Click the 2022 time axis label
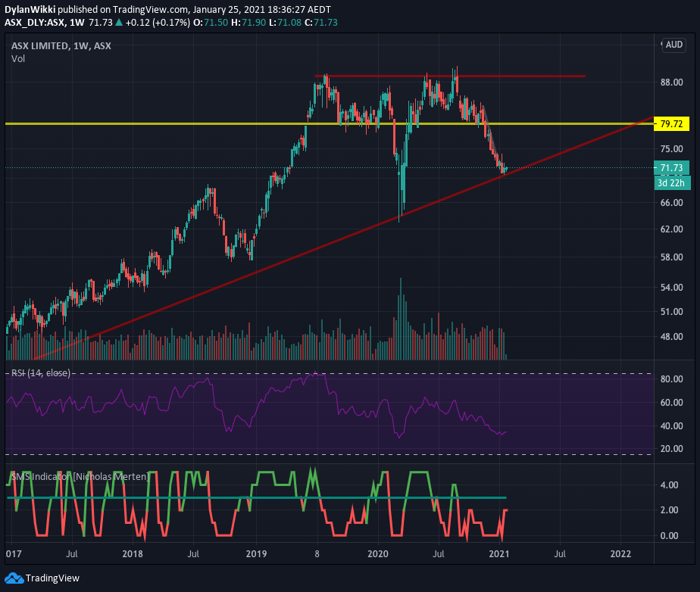This screenshot has height=592, width=700. click(620, 553)
